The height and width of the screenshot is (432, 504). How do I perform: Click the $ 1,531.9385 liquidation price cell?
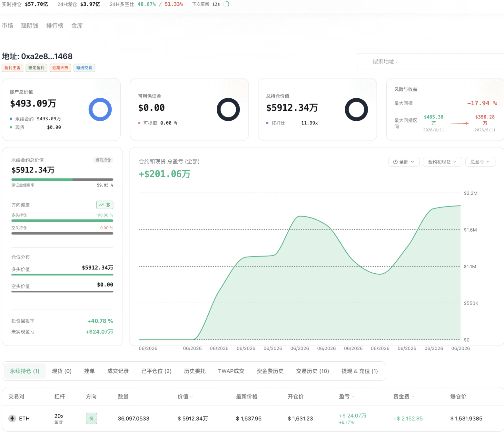tap(466, 418)
